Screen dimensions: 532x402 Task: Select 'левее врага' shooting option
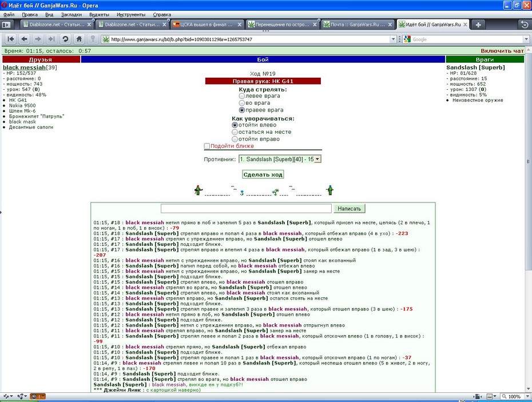(242, 96)
